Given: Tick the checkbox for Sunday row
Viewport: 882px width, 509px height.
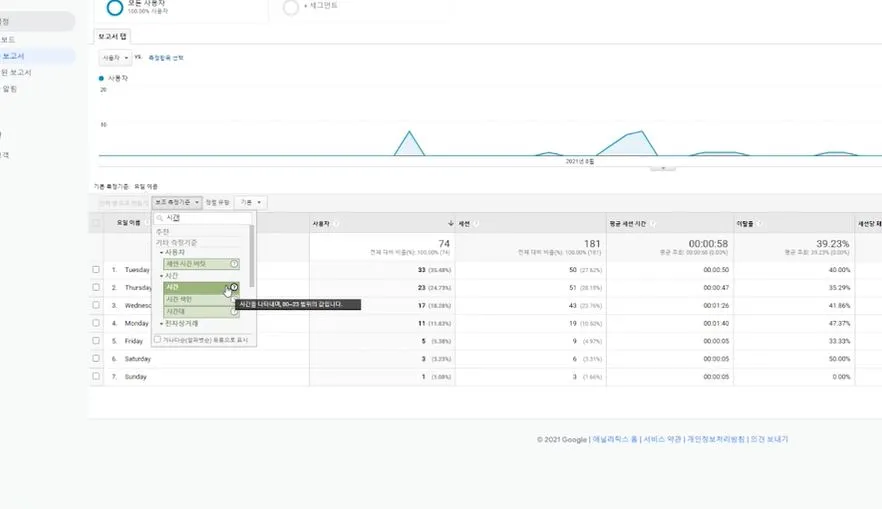Looking at the screenshot, I should coord(96,376).
